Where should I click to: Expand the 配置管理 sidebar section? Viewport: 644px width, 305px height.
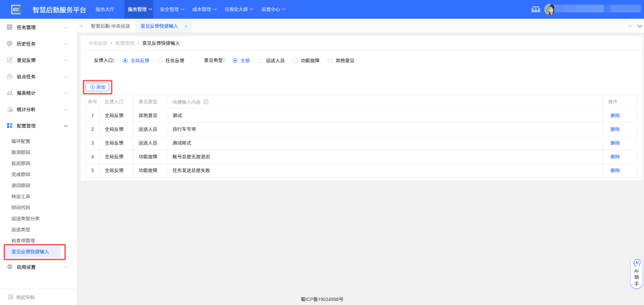(30, 125)
